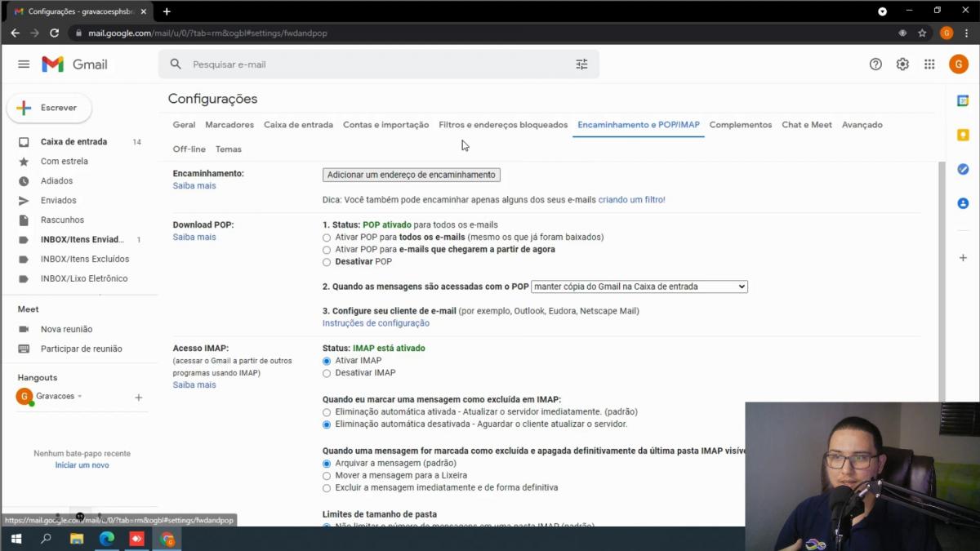The image size is (980, 551).
Task: Click the search magnifier icon
Action: point(176,64)
